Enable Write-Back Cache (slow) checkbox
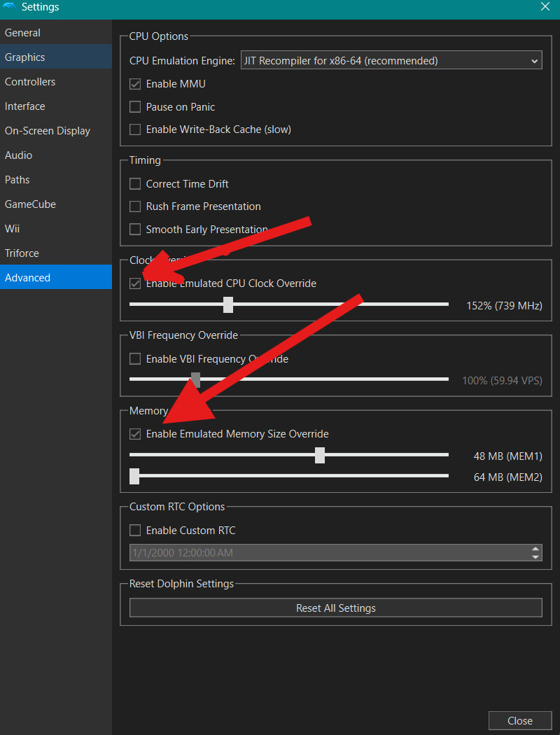The width and height of the screenshot is (560, 735). (135, 129)
